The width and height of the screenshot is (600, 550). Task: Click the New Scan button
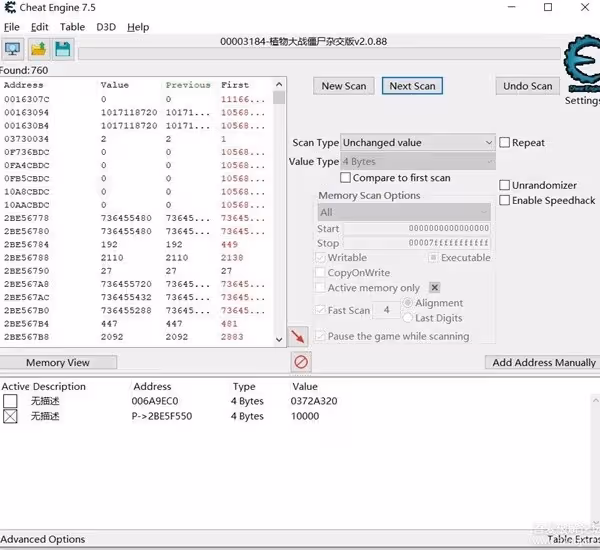click(344, 86)
